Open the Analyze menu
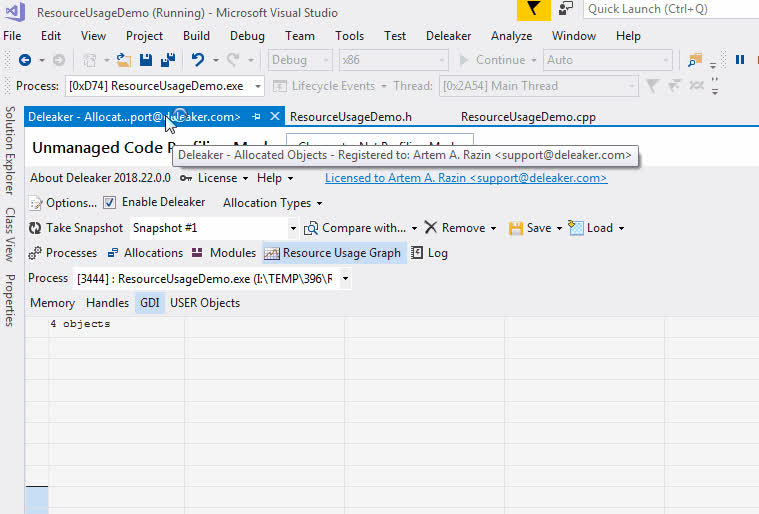 pyautogui.click(x=511, y=36)
